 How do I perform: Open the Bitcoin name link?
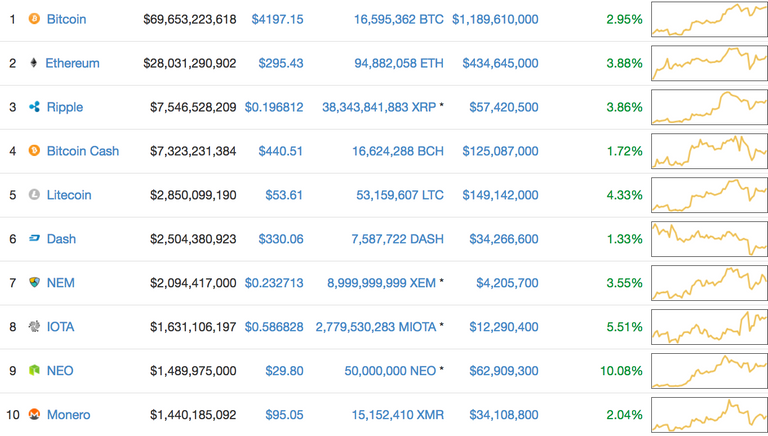point(66,19)
